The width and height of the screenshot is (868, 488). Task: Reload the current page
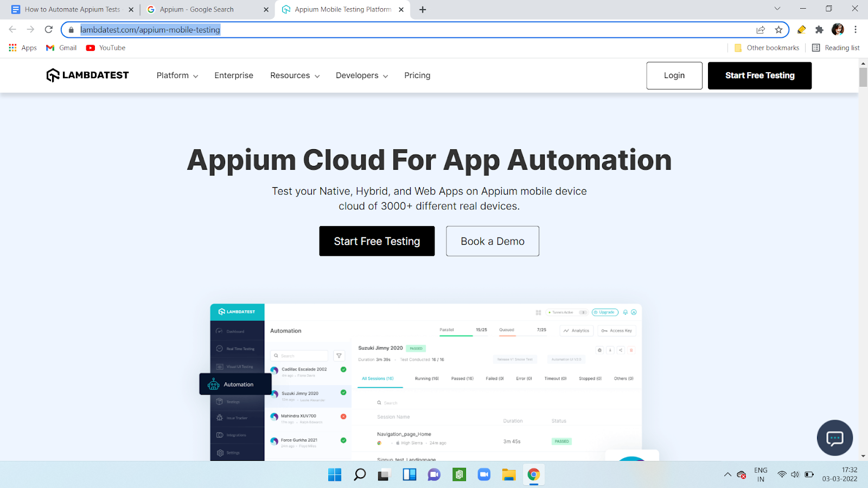(49, 29)
